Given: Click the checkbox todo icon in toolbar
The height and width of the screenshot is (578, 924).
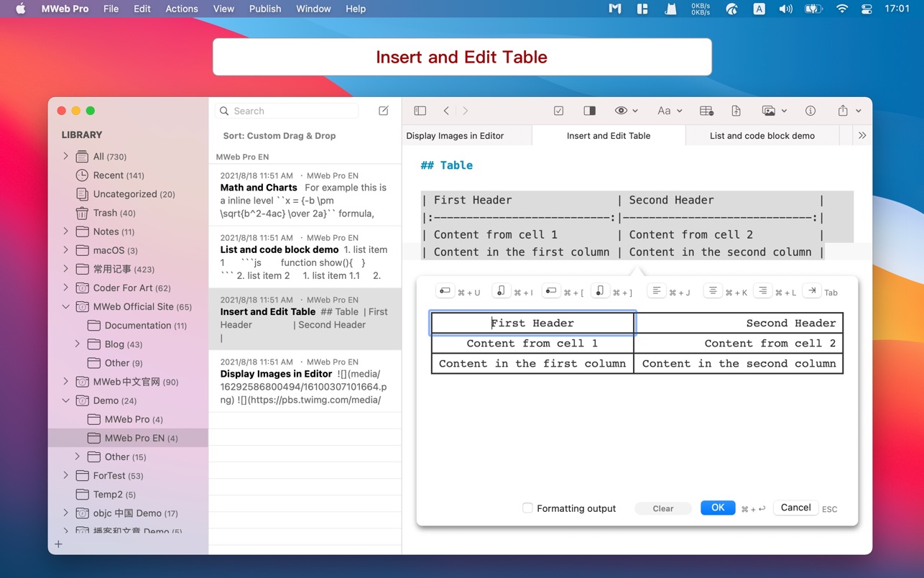Looking at the screenshot, I should click(x=558, y=111).
